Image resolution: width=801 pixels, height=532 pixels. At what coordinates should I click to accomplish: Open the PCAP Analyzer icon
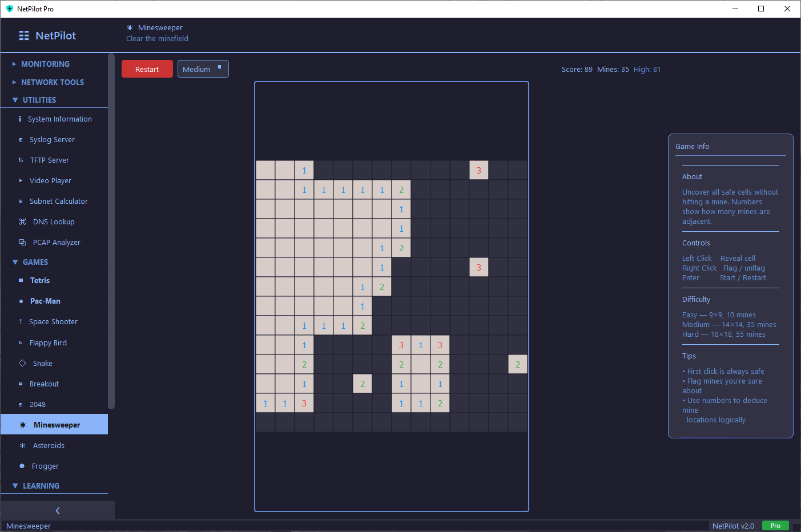coord(21,242)
